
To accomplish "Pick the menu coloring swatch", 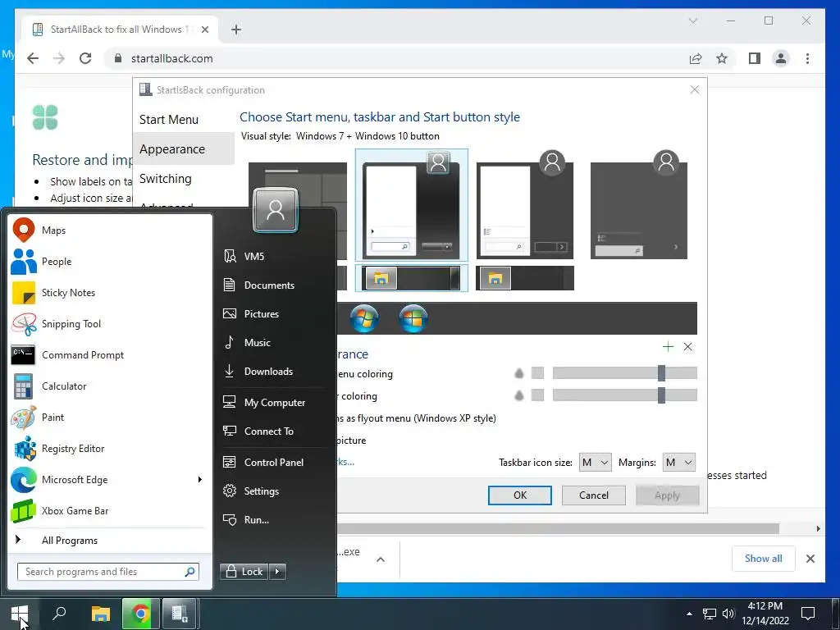I will pos(537,373).
